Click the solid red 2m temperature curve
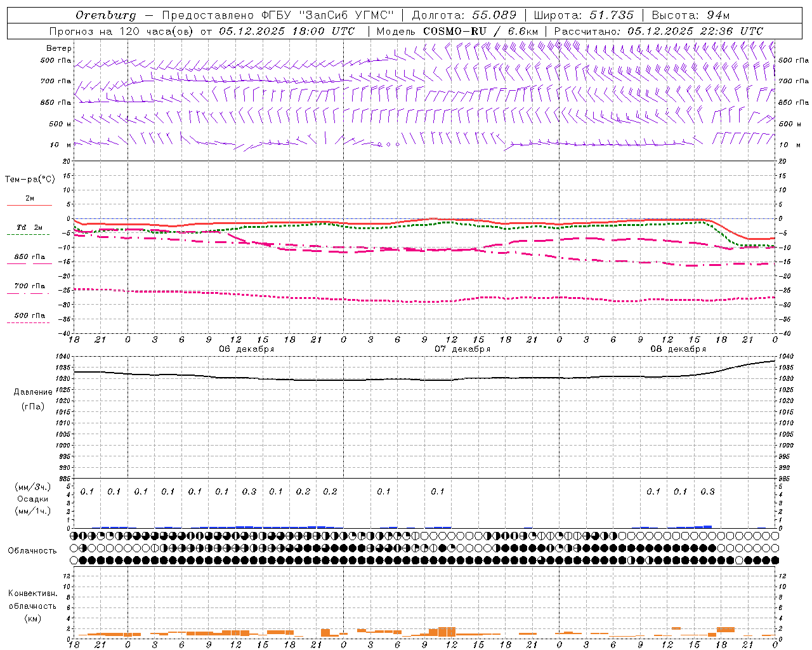 pos(424,220)
